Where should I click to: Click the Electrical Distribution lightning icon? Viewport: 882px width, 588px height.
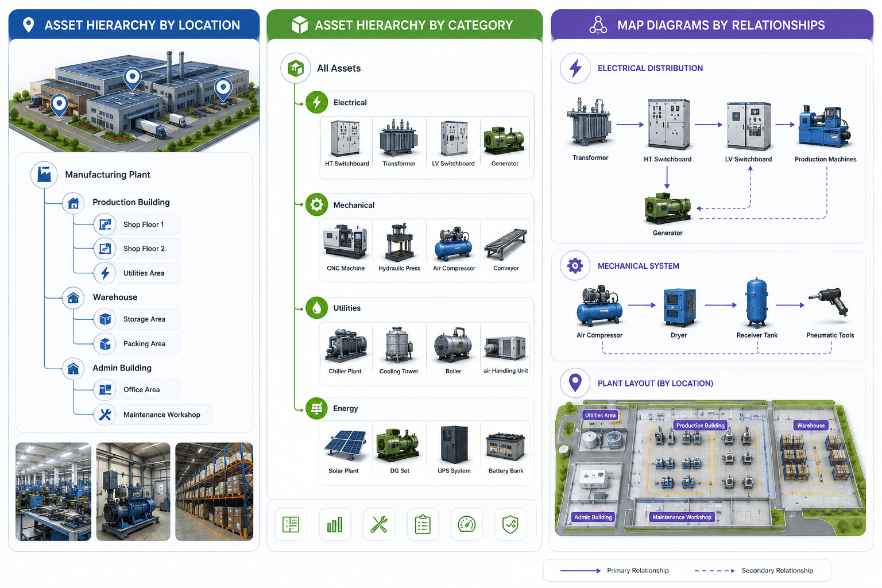coord(575,68)
